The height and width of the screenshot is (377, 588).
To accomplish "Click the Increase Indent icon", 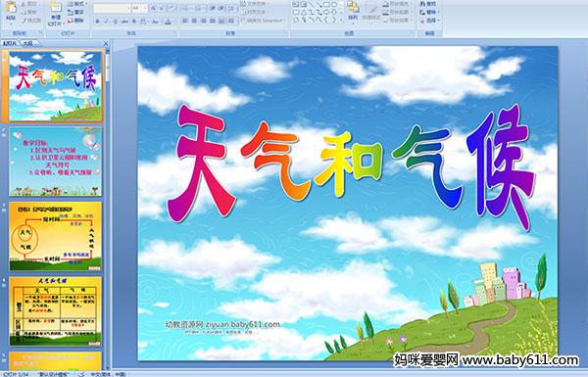I will pos(221,8).
